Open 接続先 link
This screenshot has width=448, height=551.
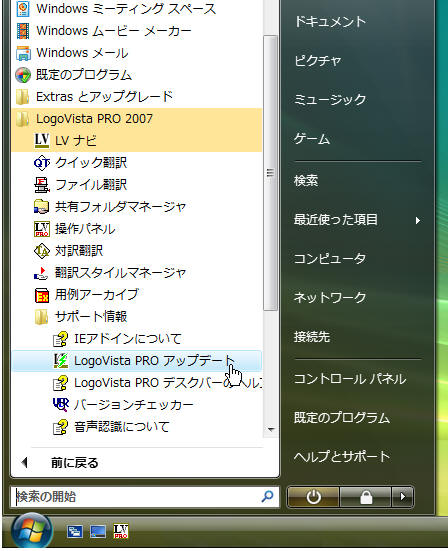coord(312,337)
